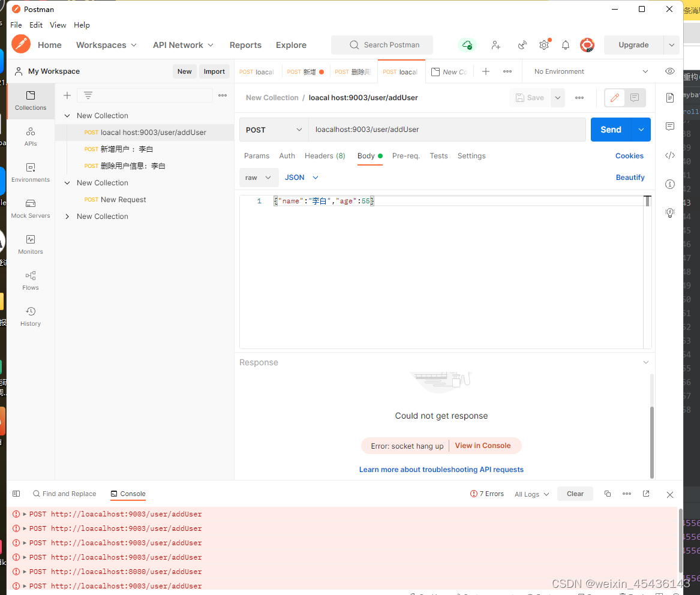The image size is (700, 595).
Task: Open the Collections sidebar panel
Action: [31, 100]
